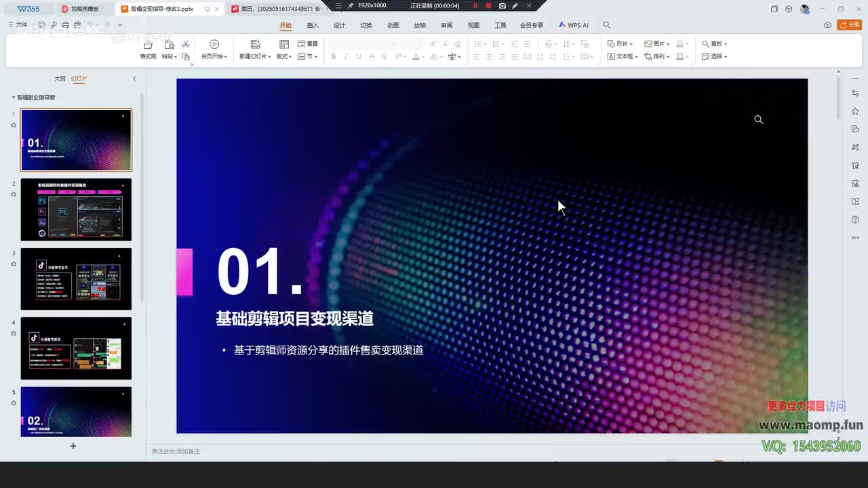
Task: Toggle favorite star for slide 1
Action: coord(14,125)
